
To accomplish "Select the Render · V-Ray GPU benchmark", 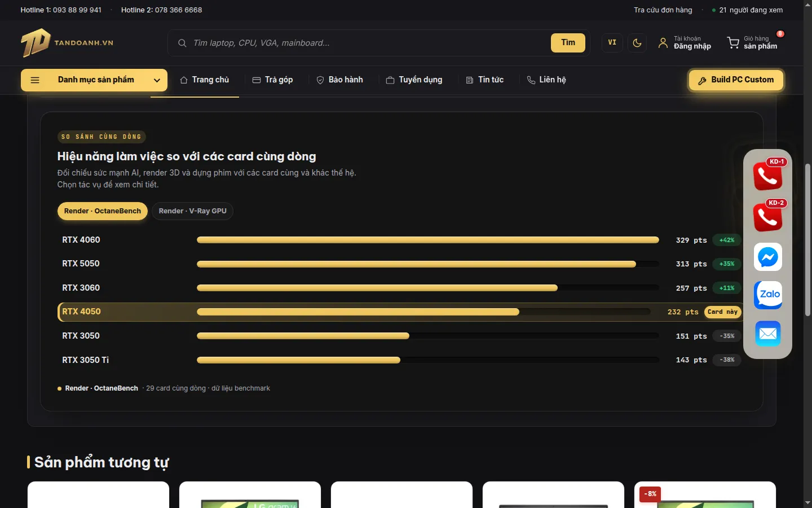I will coord(193,211).
